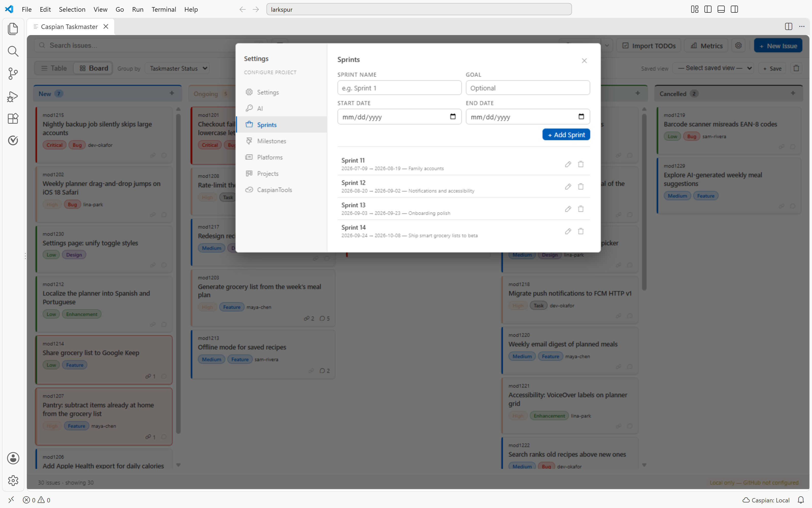
Task: Switch to Board view
Action: (x=93, y=68)
